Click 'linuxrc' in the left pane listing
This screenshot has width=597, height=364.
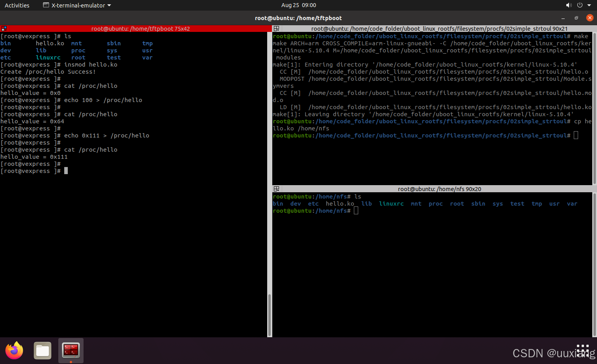pyautogui.click(x=48, y=58)
